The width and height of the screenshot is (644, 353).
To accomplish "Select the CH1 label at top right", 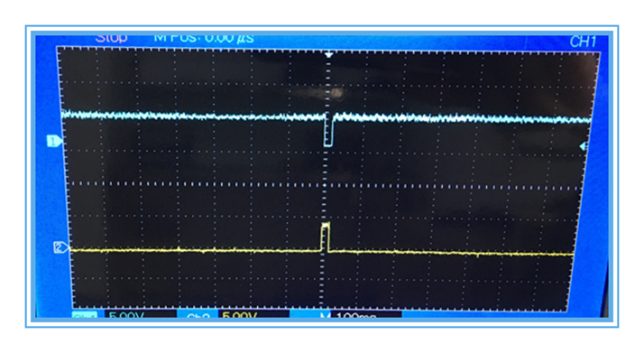I will [x=583, y=42].
